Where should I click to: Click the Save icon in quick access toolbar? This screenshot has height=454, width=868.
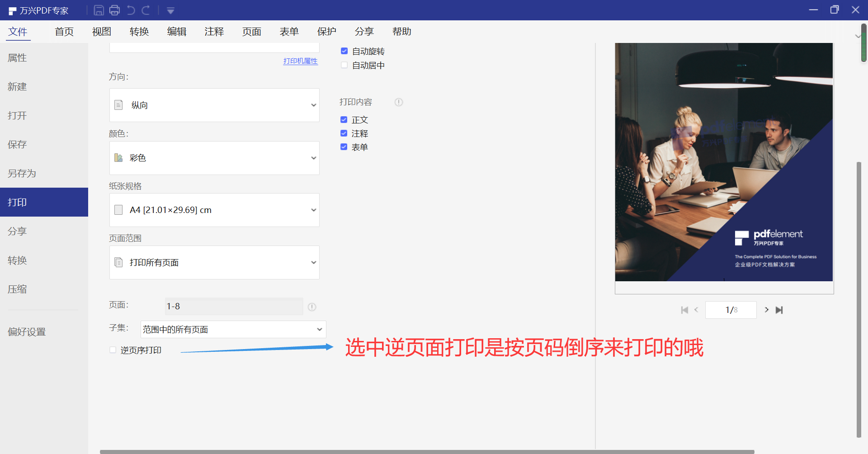[99, 10]
